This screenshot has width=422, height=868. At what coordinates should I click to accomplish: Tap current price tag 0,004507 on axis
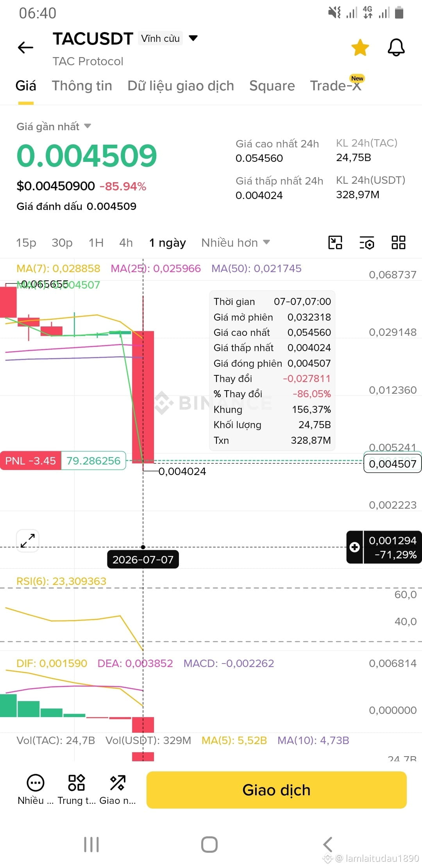tap(393, 464)
